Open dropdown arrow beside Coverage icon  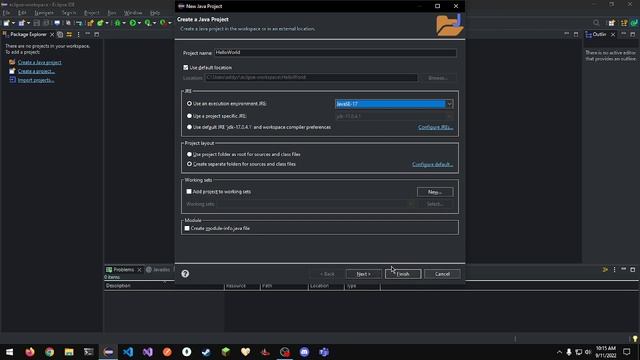click(154, 23)
